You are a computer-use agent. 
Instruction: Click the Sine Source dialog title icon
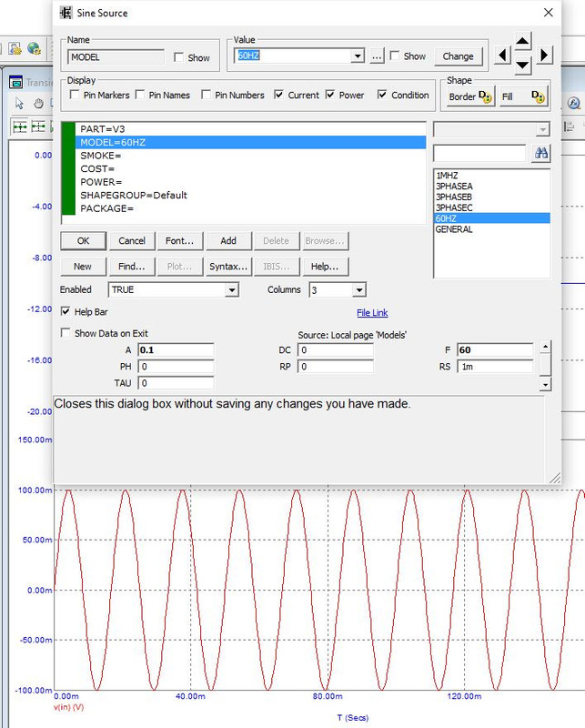pos(66,13)
